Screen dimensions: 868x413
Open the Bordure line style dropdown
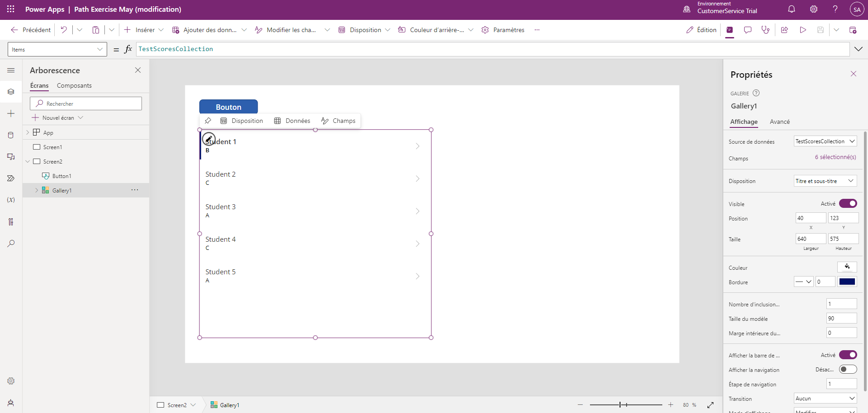coord(803,282)
